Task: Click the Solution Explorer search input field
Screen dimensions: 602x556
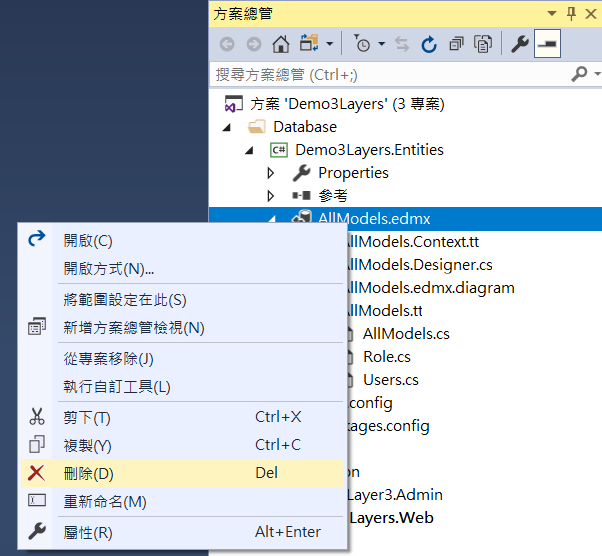Action: point(390,74)
